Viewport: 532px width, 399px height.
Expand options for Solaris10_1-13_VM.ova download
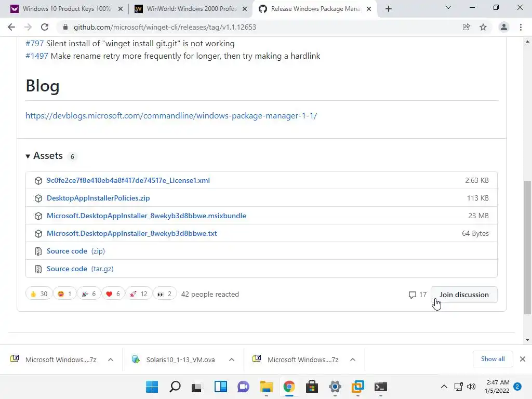pos(232,360)
